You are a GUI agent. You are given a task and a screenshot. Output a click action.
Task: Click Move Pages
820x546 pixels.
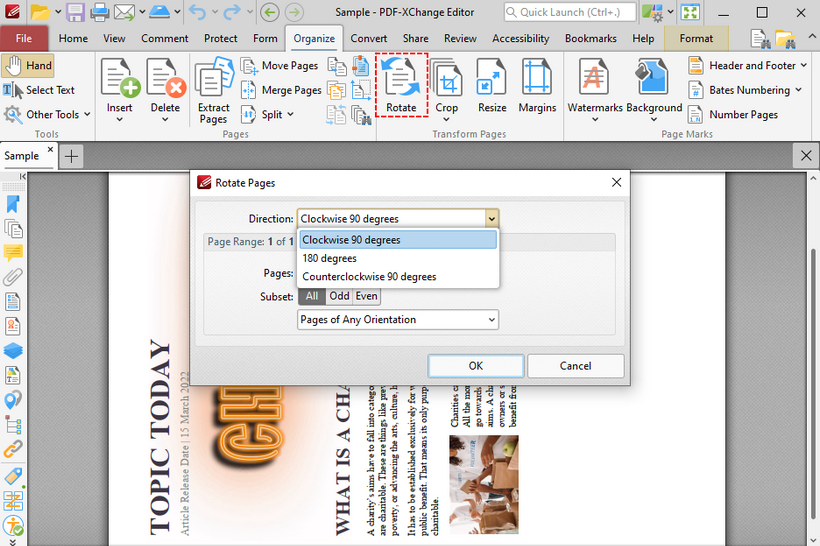280,65
